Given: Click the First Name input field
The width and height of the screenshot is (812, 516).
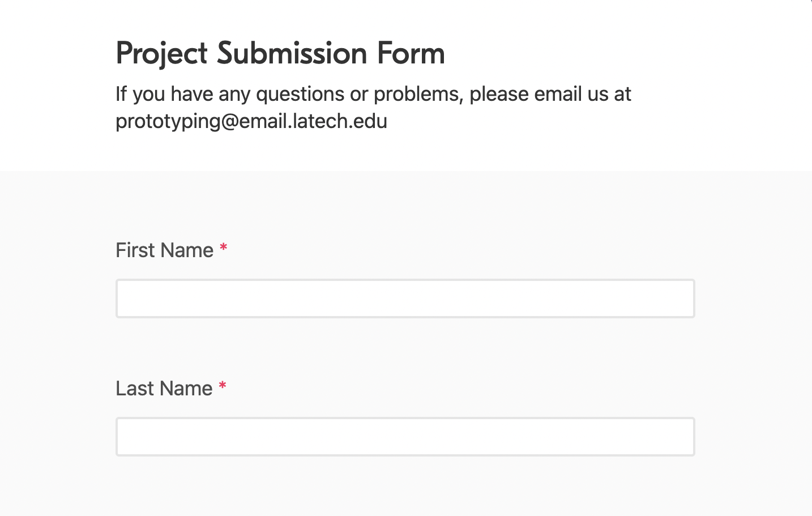Looking at the screenshot, I should tap(405, 298).
